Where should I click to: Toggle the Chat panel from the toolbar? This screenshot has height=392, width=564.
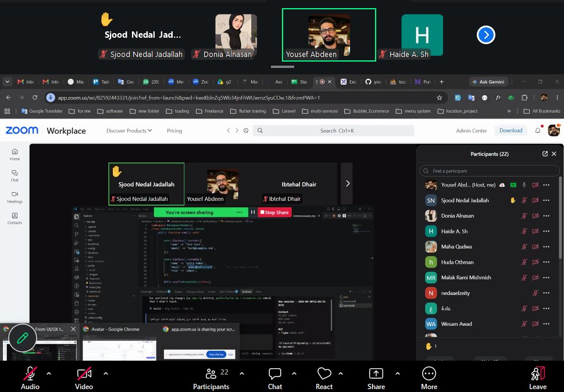pos(275,378)
